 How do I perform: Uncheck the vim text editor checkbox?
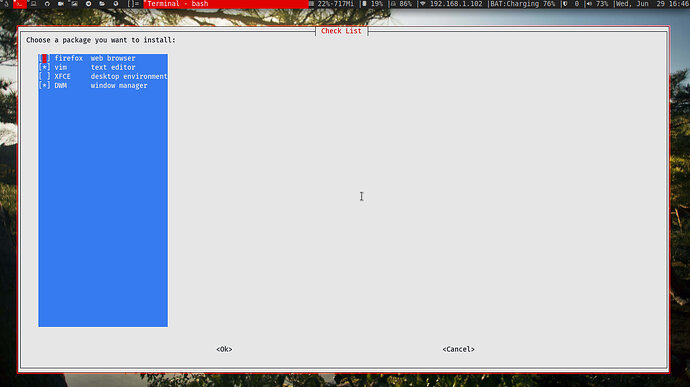tap(44, 67)
